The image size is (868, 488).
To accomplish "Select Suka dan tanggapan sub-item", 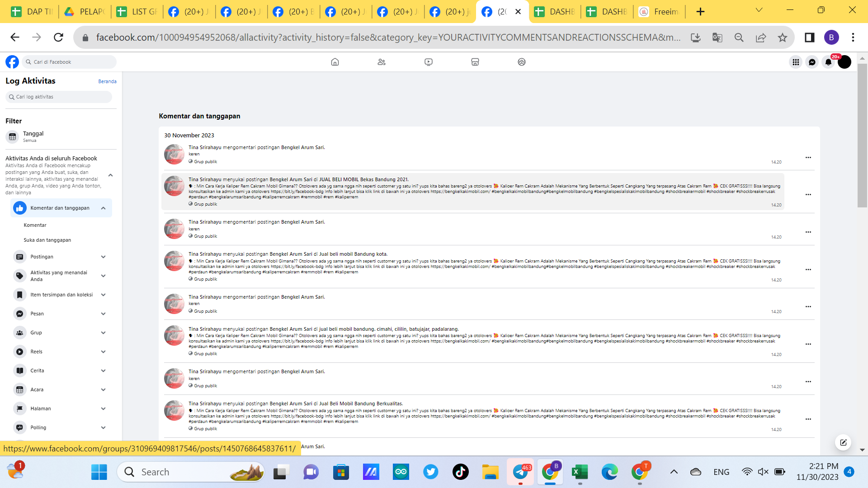I will 47,240.
